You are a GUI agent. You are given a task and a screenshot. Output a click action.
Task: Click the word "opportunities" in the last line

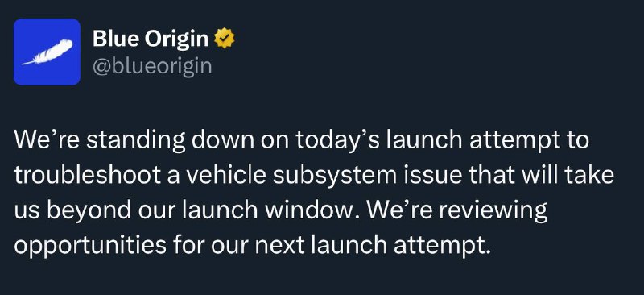90,247
